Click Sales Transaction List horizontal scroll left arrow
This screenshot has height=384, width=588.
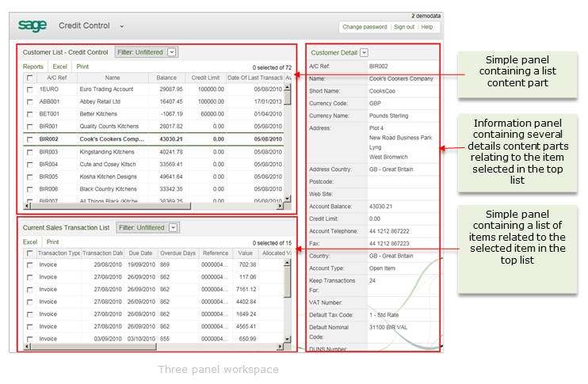point(27,347)
